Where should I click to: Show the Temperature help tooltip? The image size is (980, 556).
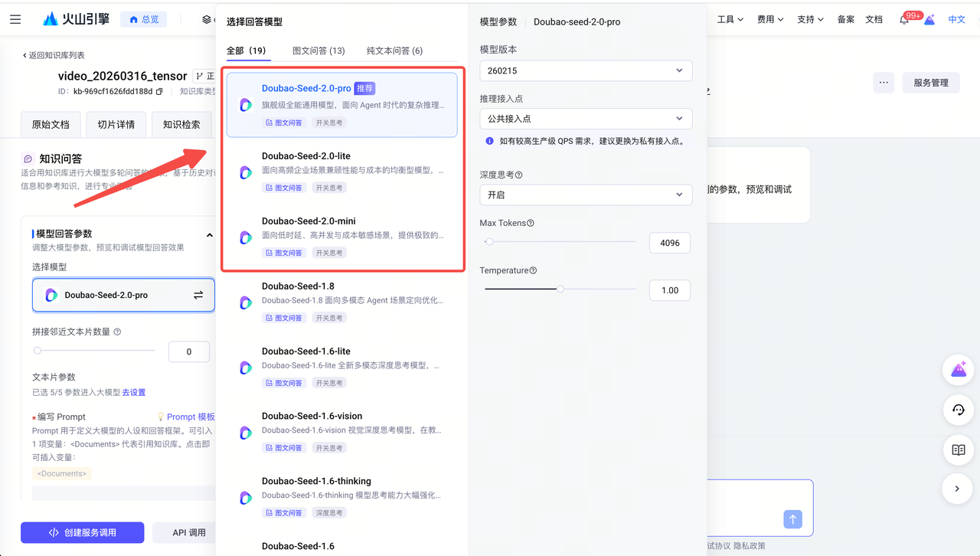[533, 270]
